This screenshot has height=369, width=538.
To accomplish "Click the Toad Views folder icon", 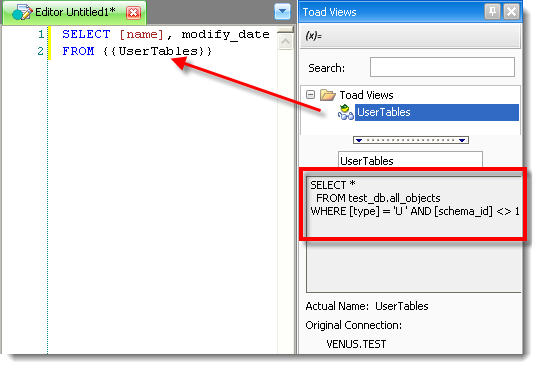I will coord(327,95).
